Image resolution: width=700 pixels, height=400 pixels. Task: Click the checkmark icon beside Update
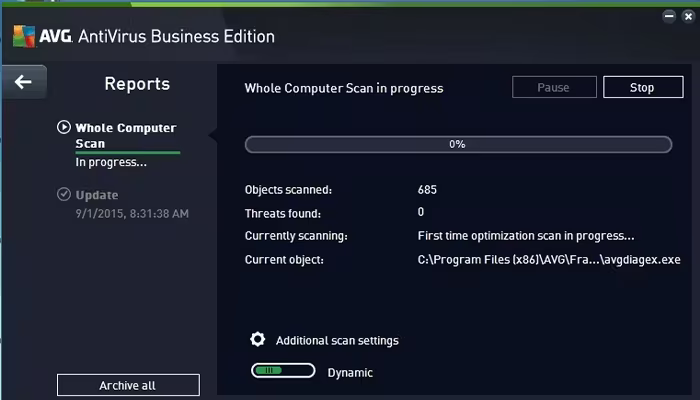pyautogui.click(x=64, y=194)
